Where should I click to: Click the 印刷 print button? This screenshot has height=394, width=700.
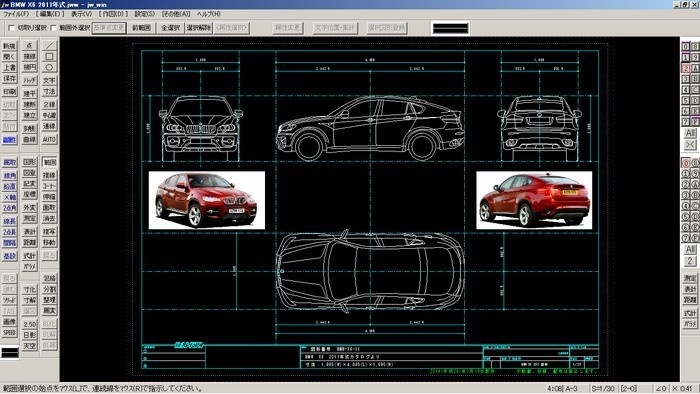[9, 91]
